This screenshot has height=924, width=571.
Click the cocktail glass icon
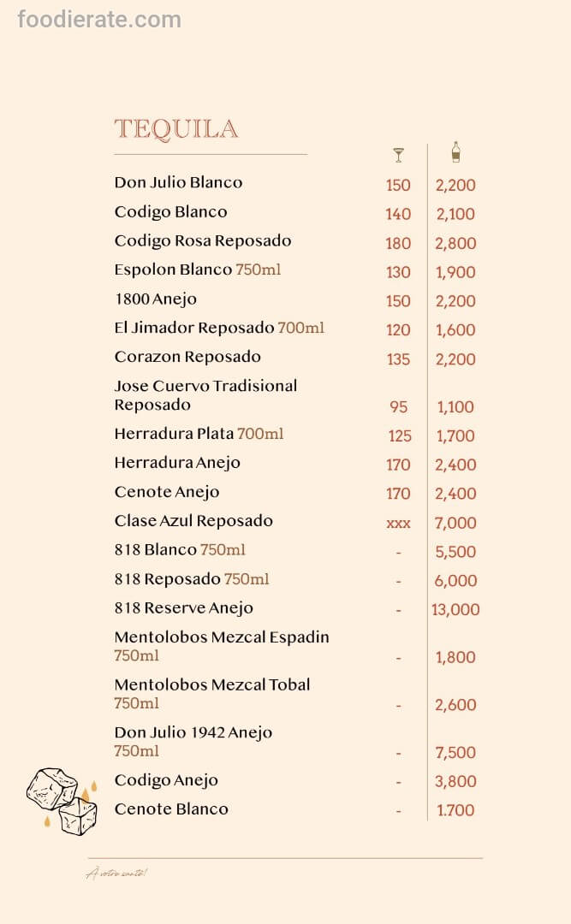tap(398, 155)
